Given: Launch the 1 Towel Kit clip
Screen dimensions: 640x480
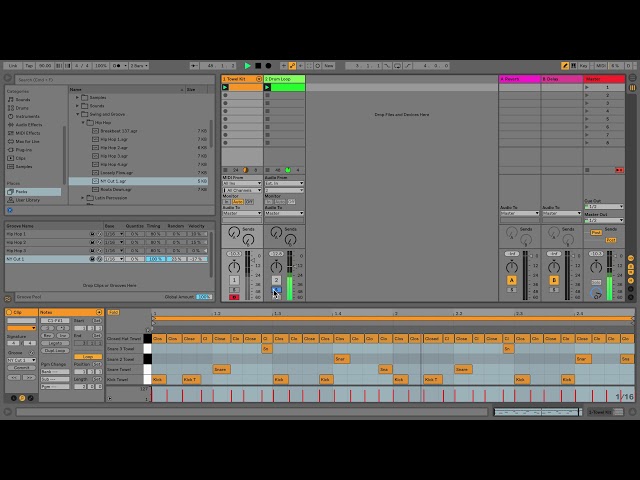Looking at the screenshot, I should (225, 87).
